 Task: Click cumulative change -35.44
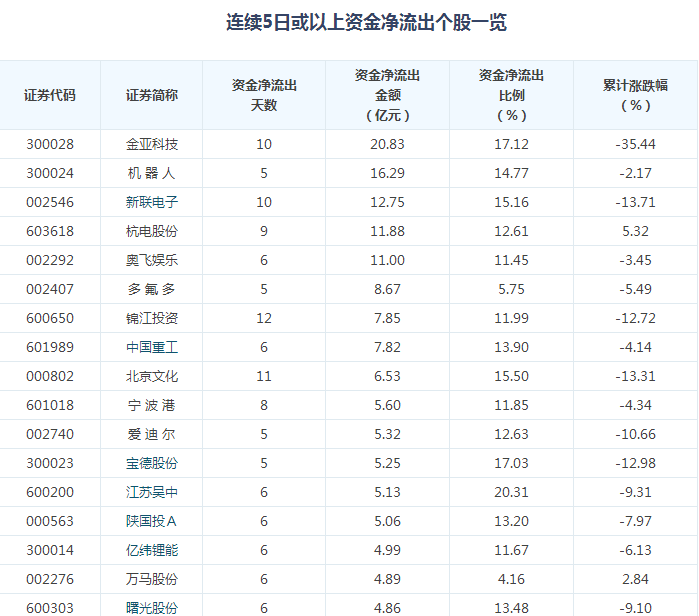[635, 144]
